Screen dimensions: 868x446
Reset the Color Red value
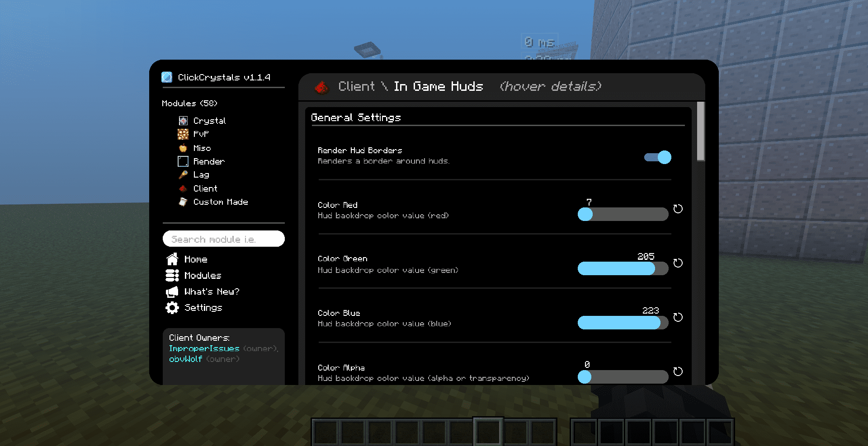pos(678,209)
